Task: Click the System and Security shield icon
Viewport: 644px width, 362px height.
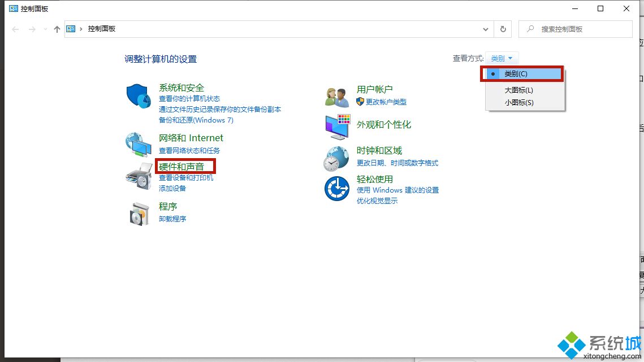Action: point(139,97)
